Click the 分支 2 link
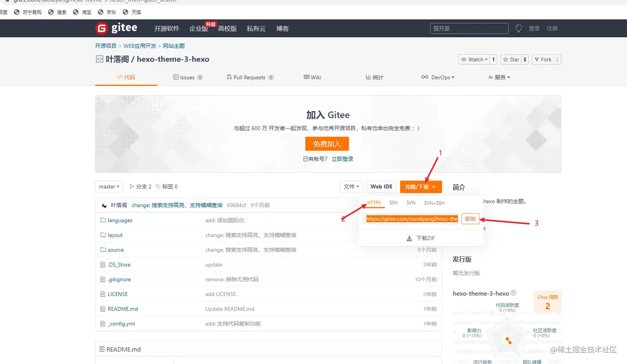627x364 pixels. click(141, 187)
